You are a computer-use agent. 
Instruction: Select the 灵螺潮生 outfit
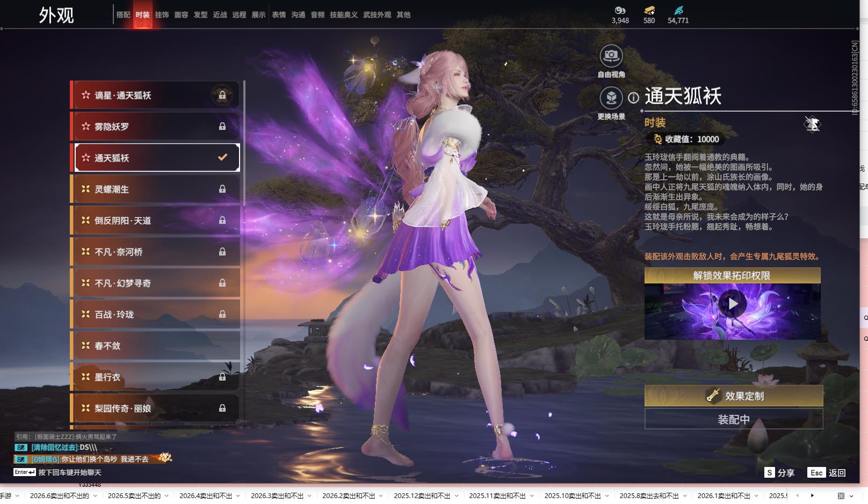pos(155,189)
